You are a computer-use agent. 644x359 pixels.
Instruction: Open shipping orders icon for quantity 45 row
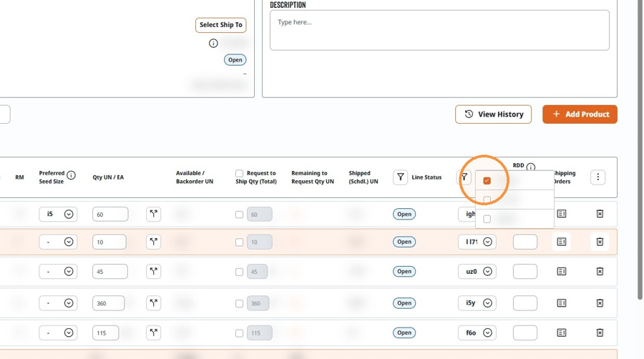(x=562, y=271)
